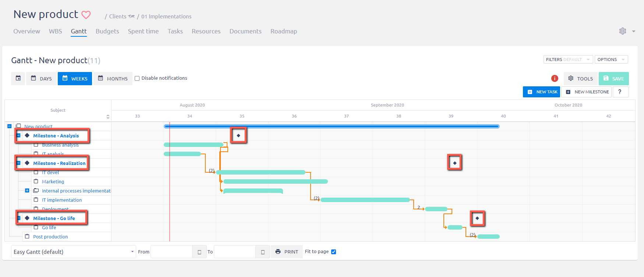Image resolution: width=644 pixels, height=277 pixels.
Task: Click the New Task button
Action: [541, 92]
